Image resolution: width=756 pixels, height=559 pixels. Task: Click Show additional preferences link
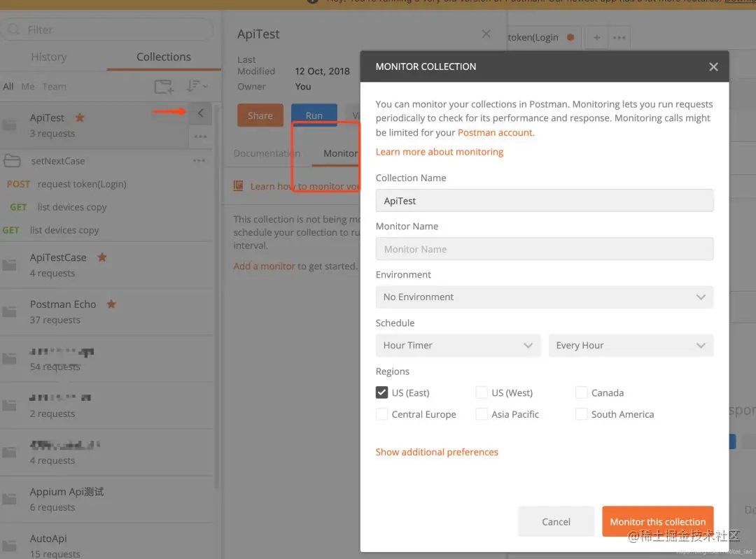(x=437, y=452)
